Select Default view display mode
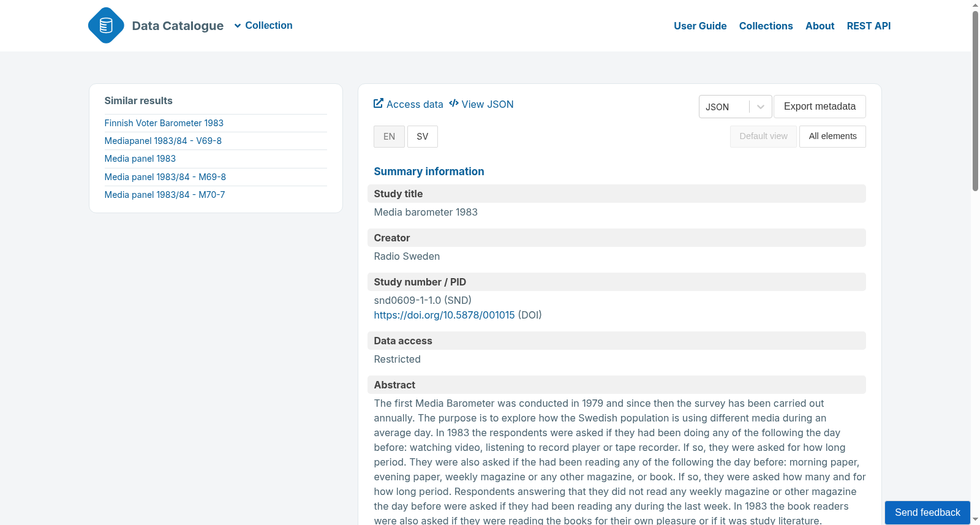The image size is (980, 525). coord(763,137)
